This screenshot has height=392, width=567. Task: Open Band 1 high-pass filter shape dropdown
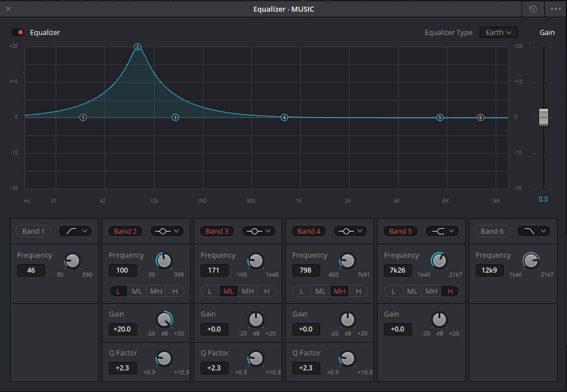[75, 231]
